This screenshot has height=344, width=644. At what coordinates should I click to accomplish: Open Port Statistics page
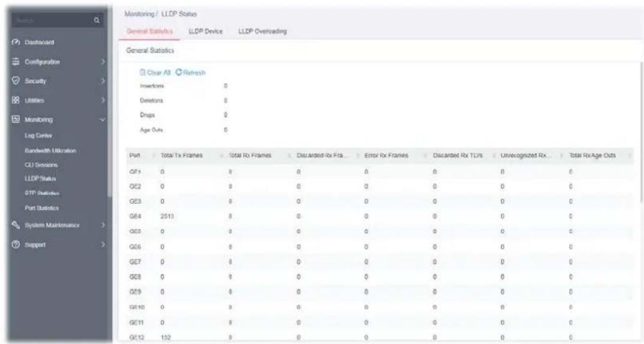coord(41,208)
